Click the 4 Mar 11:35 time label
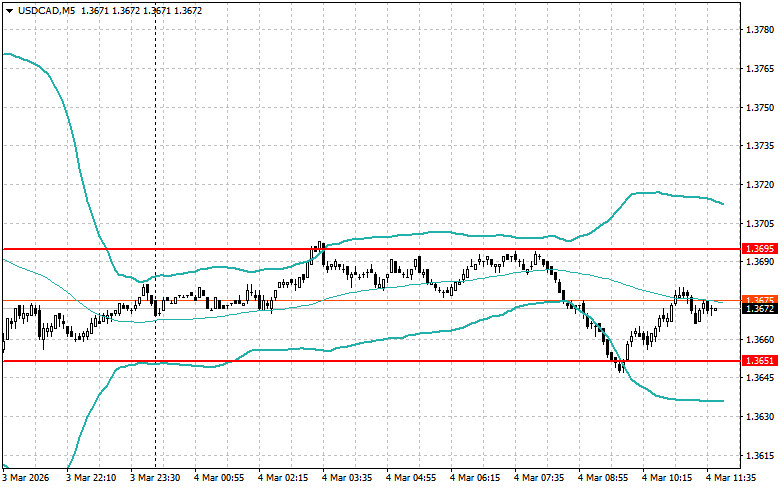Viewport: 781px width, 489px height. pyautogui.click(x=731, y=478)
